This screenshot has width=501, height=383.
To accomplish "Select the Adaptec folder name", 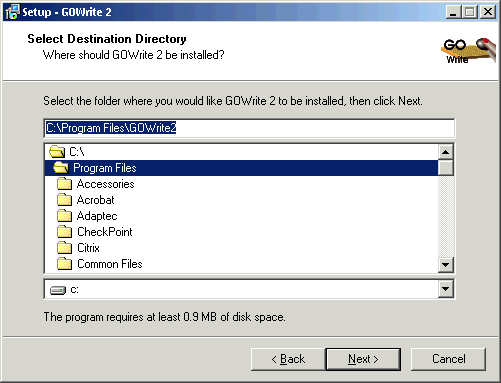I will coord(97,216).
